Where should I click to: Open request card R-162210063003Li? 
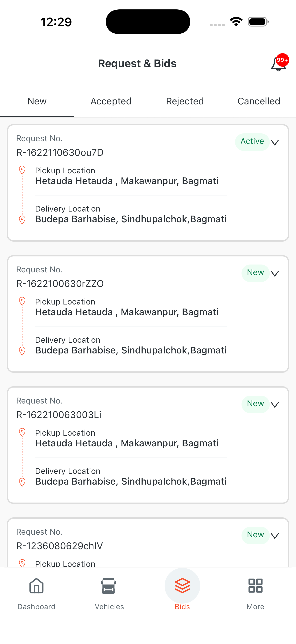(148, 445)
